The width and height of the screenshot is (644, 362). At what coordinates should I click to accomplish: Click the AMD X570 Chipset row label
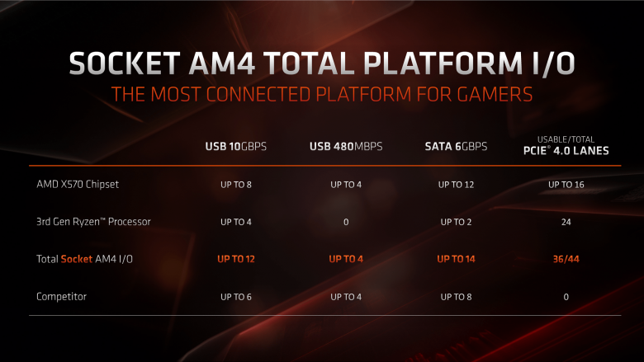78,184
